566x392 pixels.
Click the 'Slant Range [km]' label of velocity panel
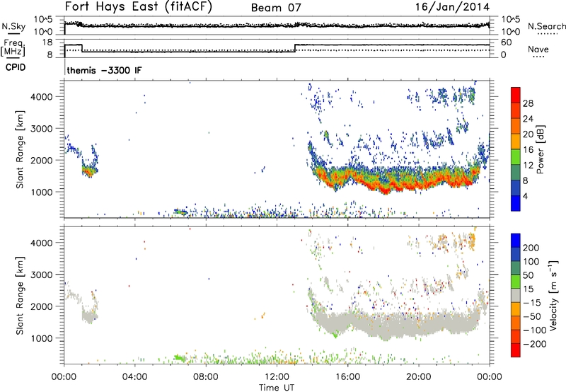[x=20, y=296]
